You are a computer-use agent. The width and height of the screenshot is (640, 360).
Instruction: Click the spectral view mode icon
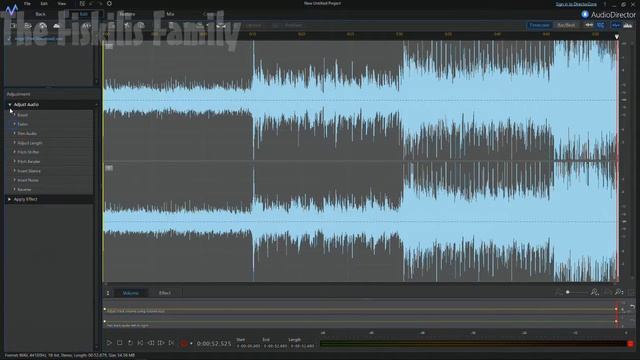628,25
